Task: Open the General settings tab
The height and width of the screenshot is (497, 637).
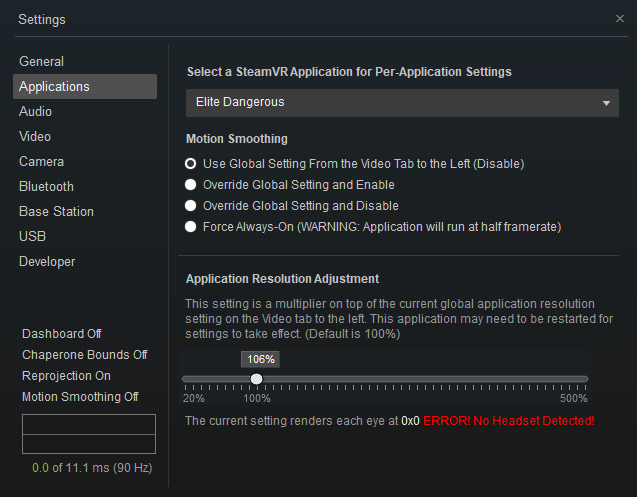Action: click(41, 61)
